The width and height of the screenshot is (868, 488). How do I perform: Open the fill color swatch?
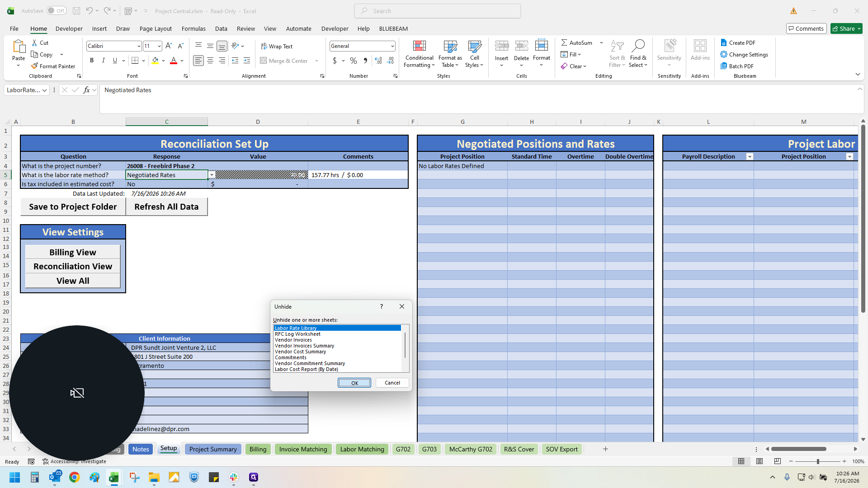click(156, 61)
